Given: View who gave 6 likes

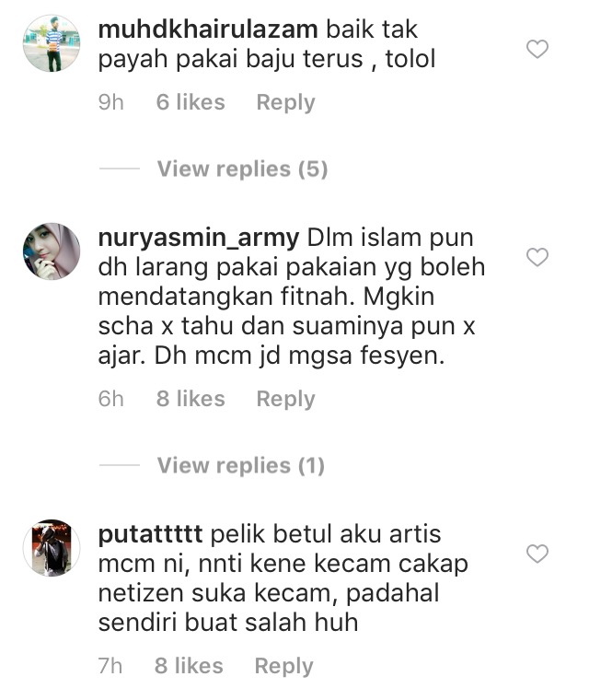Looking at the screenshot, I should [191, 102].
